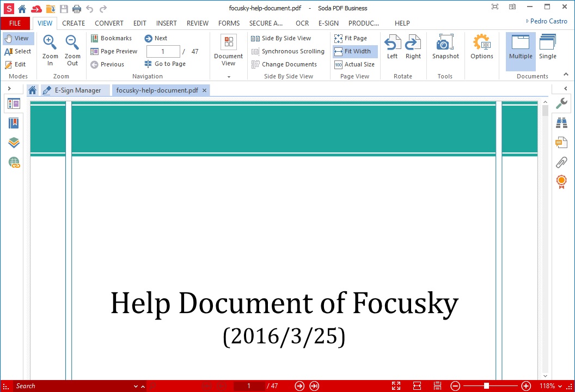Click the Zoom In magnifier
Image resolution: width=575 pixels, height=392 pixels.
[x=50, y=51]
